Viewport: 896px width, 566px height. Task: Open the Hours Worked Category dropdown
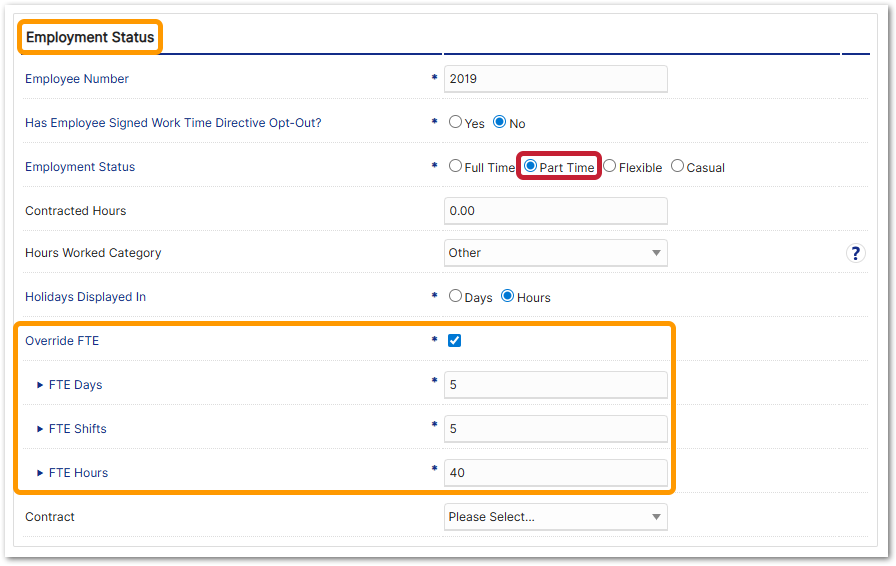point(555,253)
